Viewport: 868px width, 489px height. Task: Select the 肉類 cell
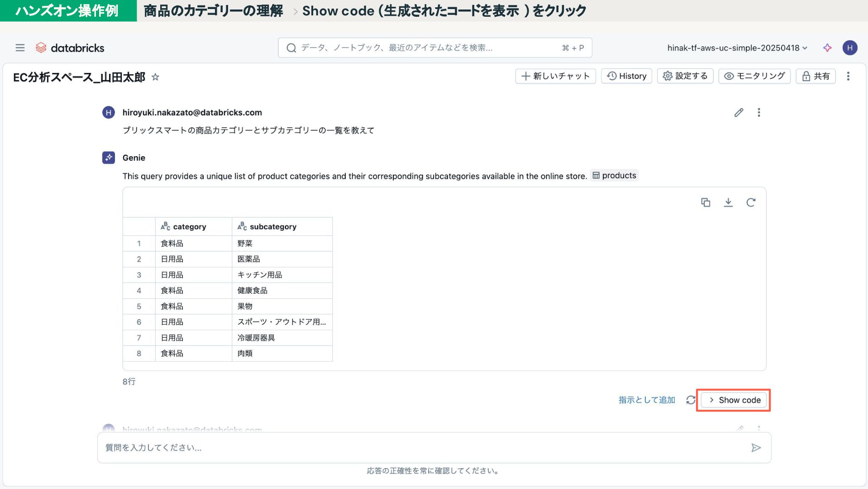point(282,354)
